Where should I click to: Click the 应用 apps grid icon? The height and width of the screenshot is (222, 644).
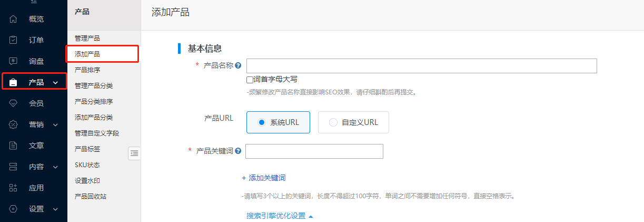[13, 188]
